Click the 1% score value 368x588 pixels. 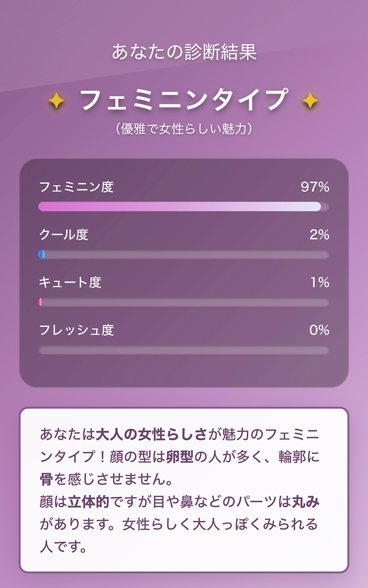(x=320, y=282)
